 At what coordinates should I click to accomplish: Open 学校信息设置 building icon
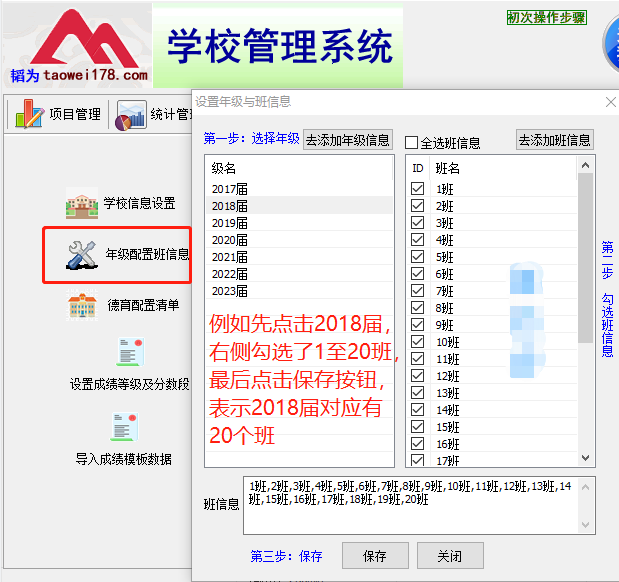[x=82, y=203]
